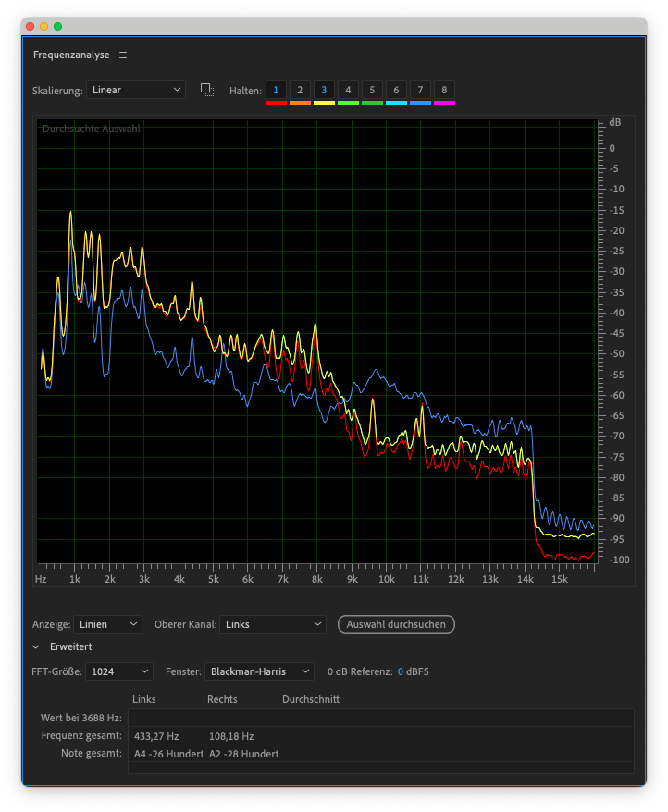The width and height of the screenshot is (668, 812).
Task: Enable Halten button 4
Action: point(348,90)
